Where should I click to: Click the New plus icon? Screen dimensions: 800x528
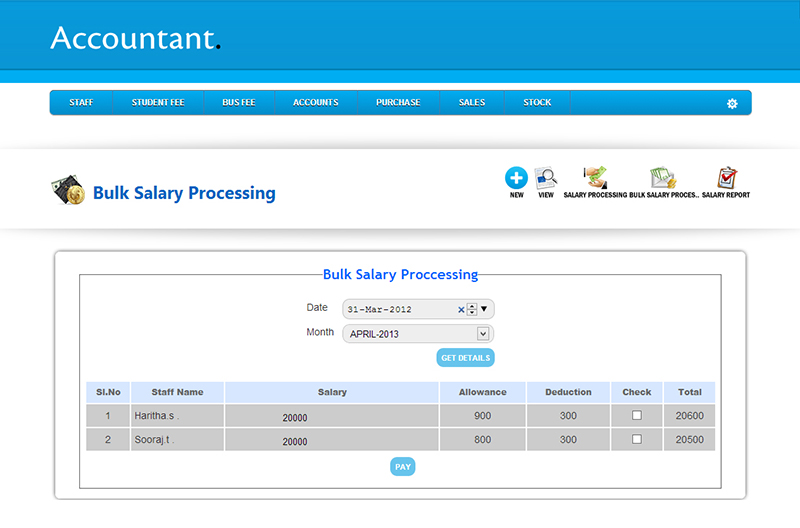click(x=516, y=178)
